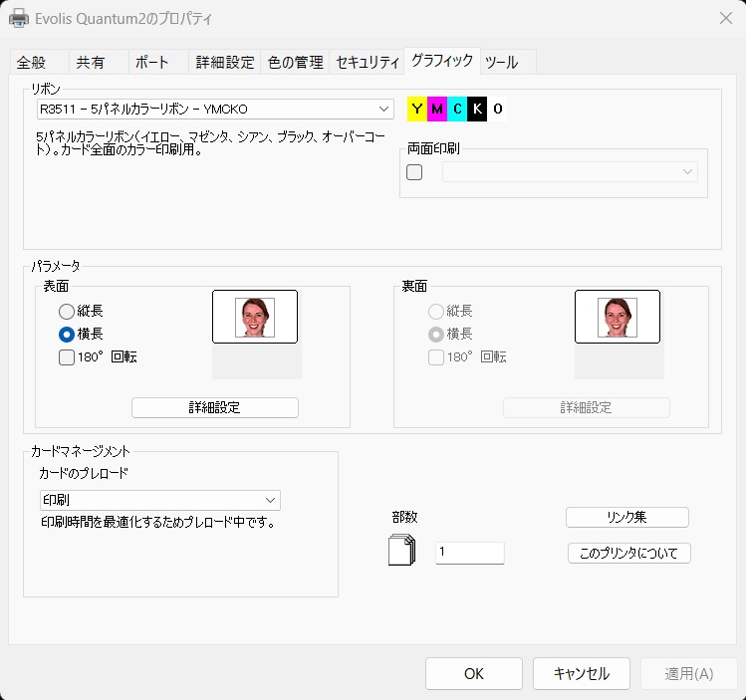Viewport: 746px width, 700px height.
Task: Switch to the top 詳細設定 tab
Action: (x=224, y=63)
